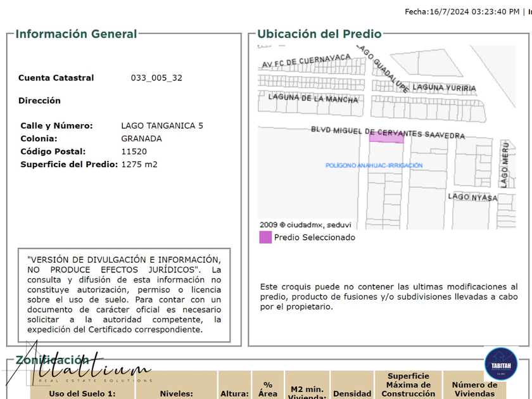Click the Dirección label
Screen dimensions: 532x399
click(39, 101)
